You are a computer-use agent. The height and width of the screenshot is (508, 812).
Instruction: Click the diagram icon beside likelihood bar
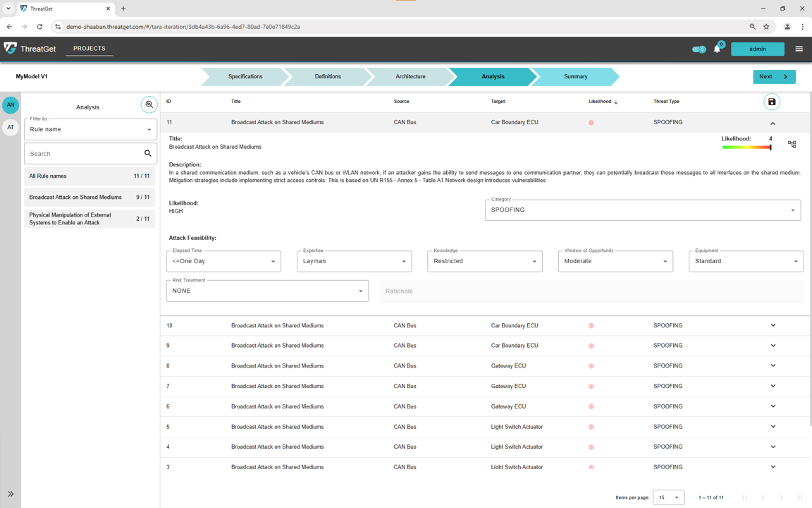(x=792, y=144)
